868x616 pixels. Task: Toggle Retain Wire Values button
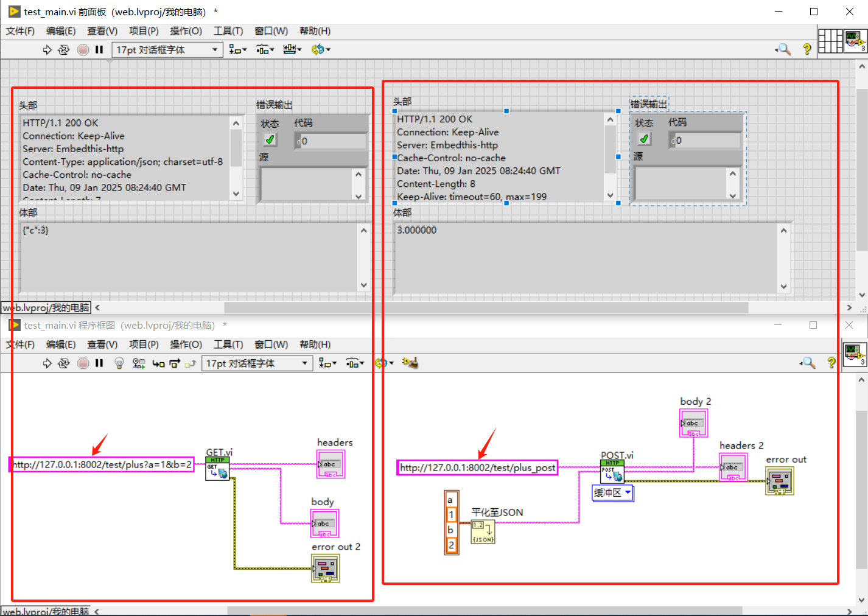coord(139,363)
